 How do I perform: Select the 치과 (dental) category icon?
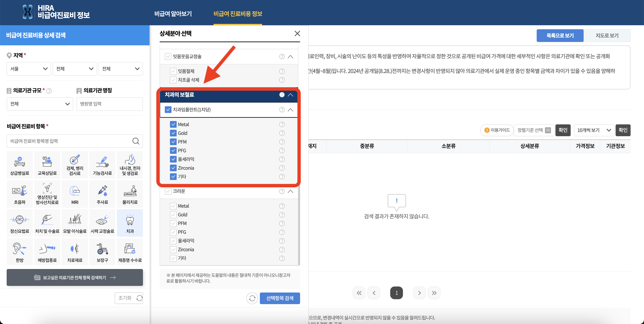click(129, 222)
